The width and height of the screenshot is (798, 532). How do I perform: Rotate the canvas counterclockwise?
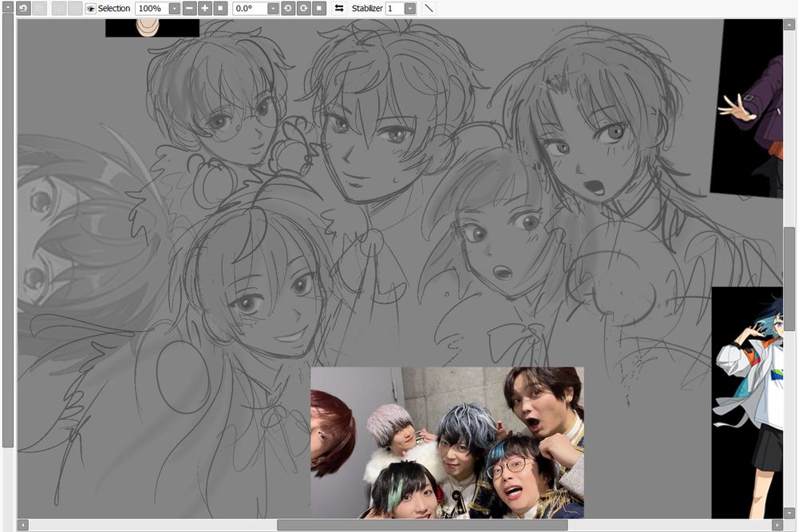pyautogui.click(x=288, y=8)
